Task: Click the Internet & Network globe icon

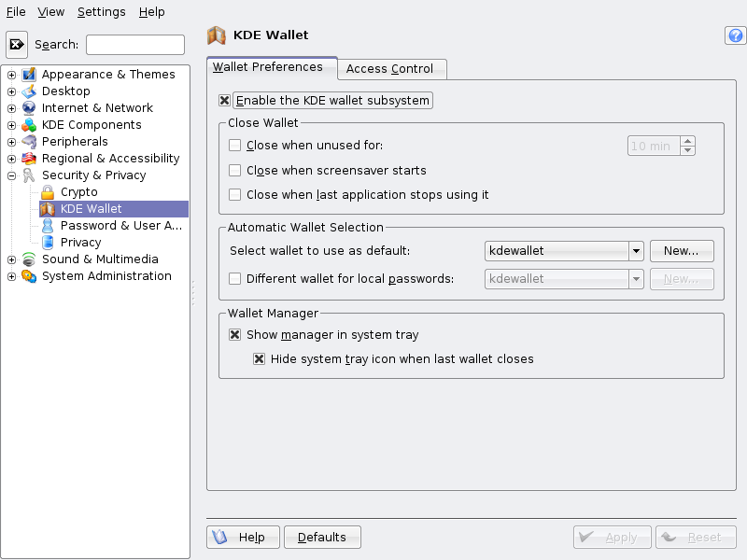Action: (29, 108)
